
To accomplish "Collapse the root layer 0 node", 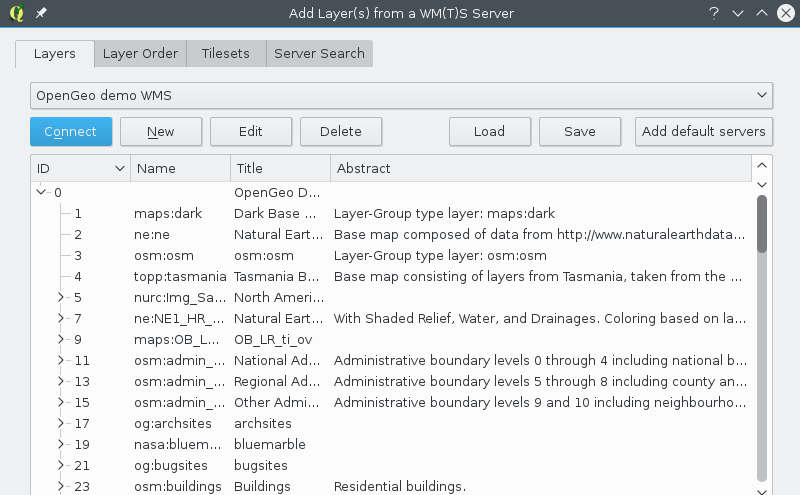I will (41, 192).
